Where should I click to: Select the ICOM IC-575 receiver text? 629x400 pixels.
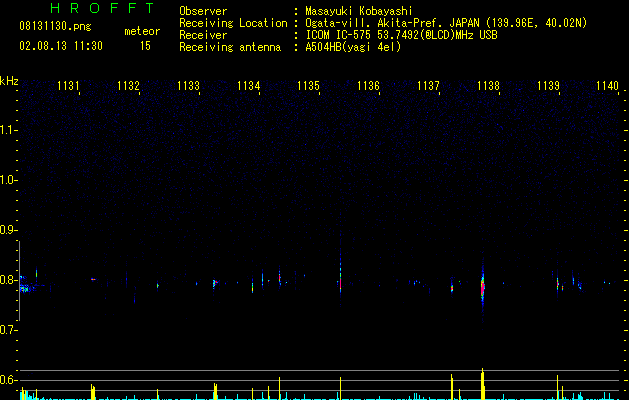pos(401,35)
